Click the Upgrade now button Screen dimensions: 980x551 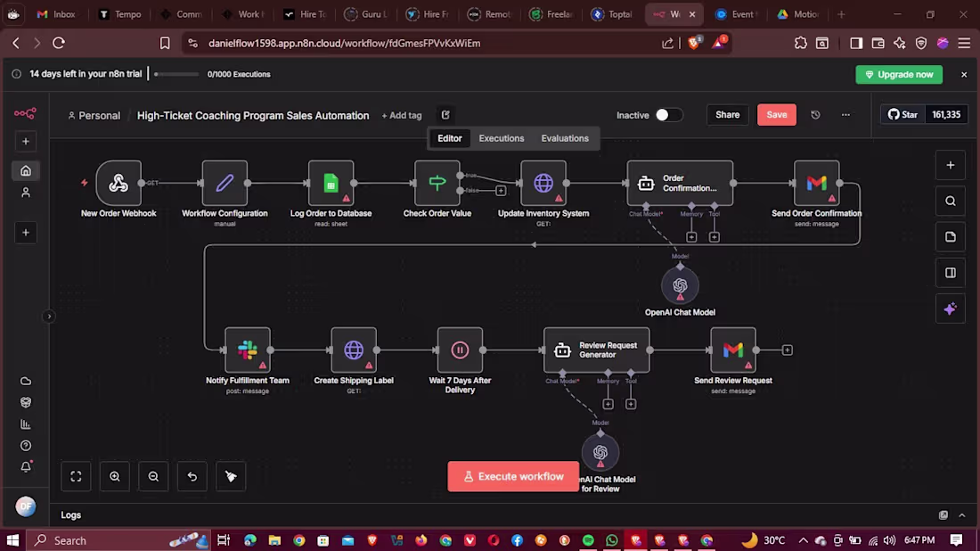[899, 74]
